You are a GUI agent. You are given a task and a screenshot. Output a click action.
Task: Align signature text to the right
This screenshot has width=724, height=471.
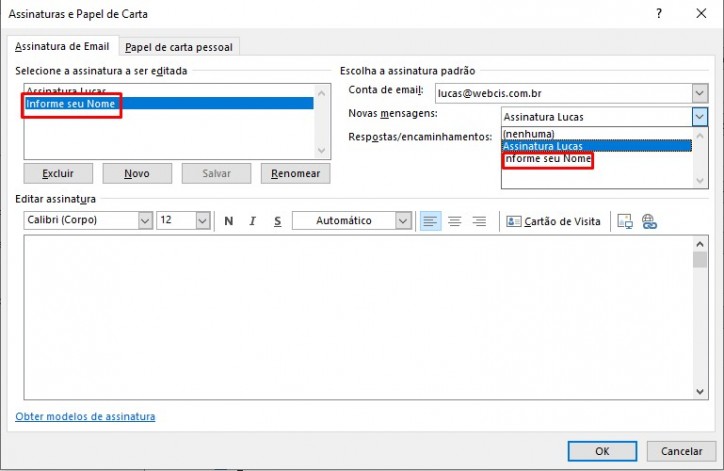click(479, 221)
